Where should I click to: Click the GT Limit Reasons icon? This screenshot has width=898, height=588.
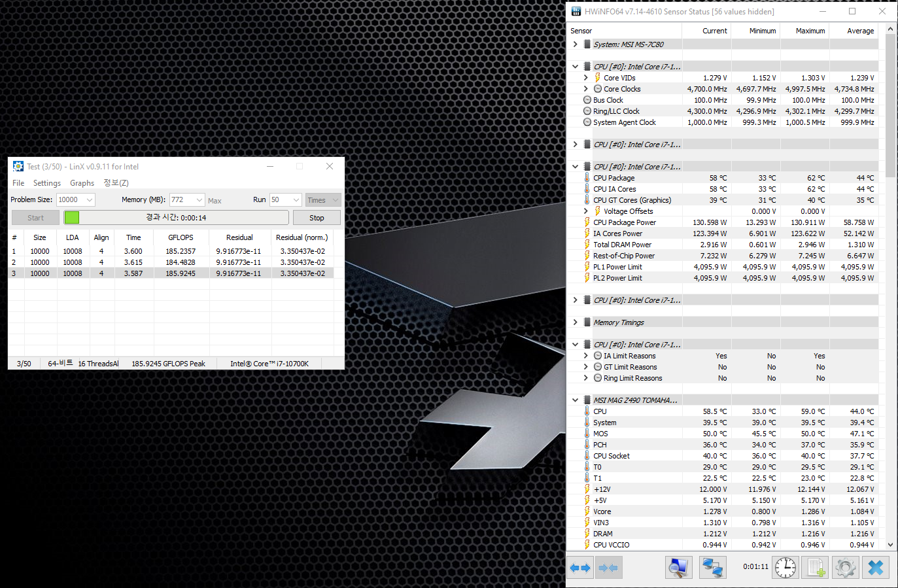[x=598, y=367]
